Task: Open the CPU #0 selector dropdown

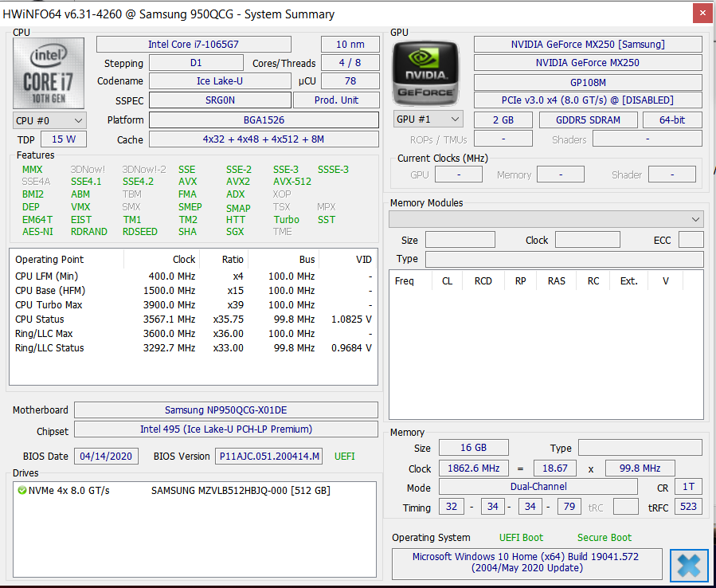Action: 49,120
